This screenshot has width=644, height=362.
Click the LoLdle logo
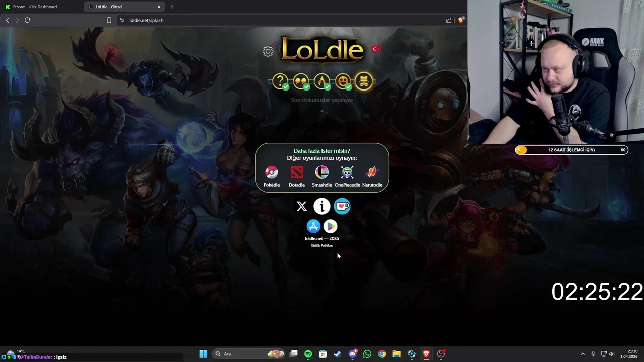coord(322,50)
